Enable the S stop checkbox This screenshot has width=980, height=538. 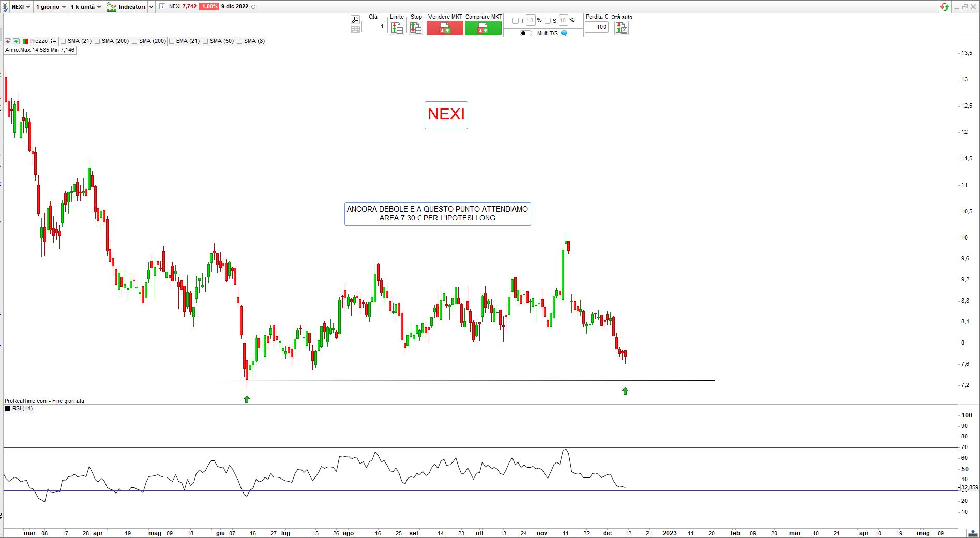pos(548,21)
